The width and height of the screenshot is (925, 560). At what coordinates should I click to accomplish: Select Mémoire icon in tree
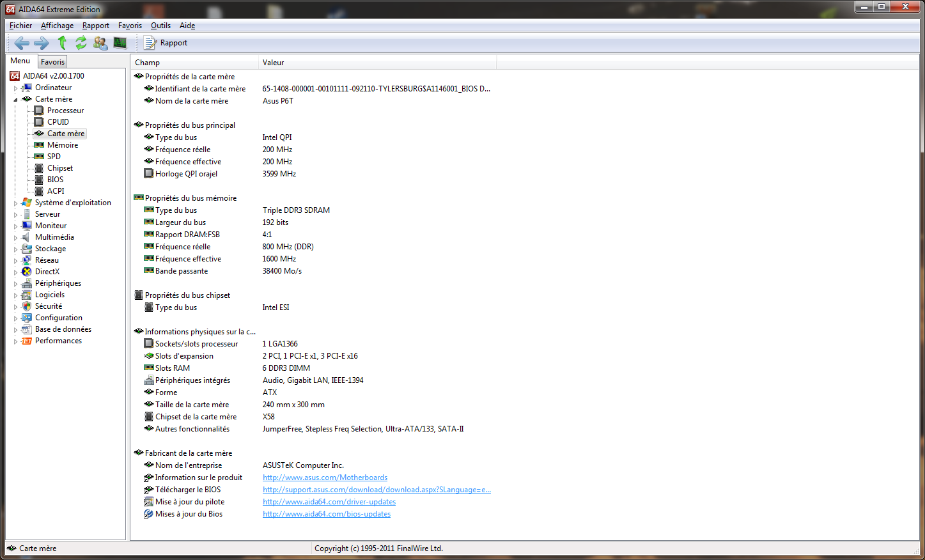pyautogui.click(x=39, y=145)
